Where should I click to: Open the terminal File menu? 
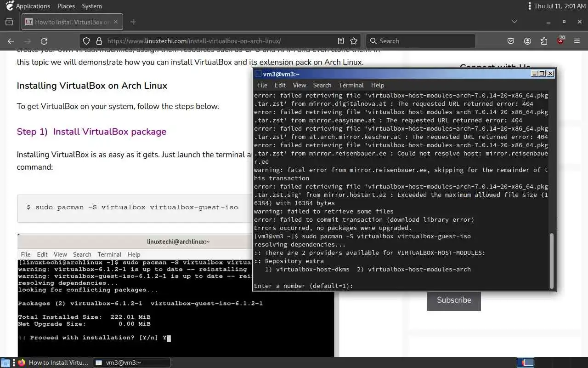coord(262,85)
